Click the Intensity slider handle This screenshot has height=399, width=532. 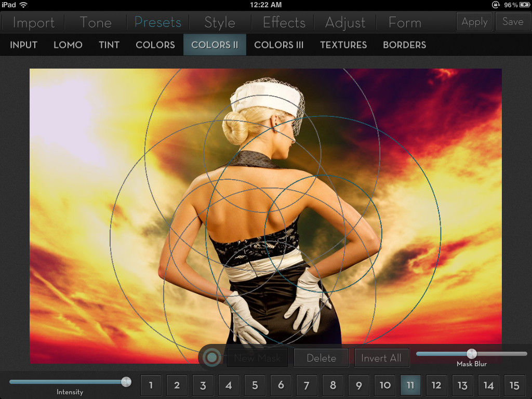point(126,382)
